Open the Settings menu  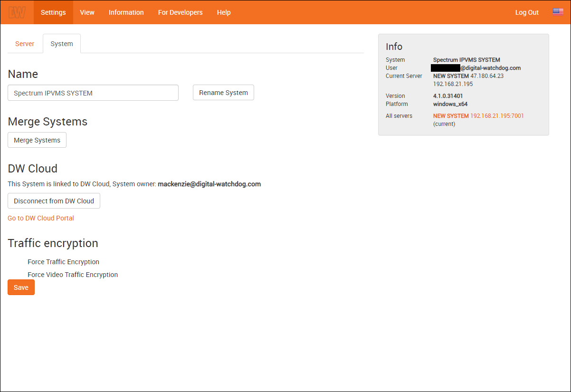pos(53,12)
